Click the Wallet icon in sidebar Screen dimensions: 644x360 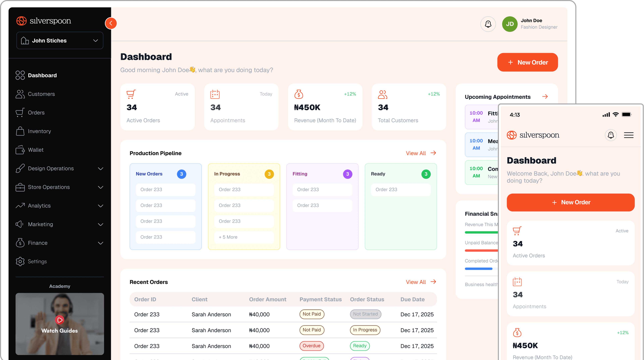click(20, 150)
